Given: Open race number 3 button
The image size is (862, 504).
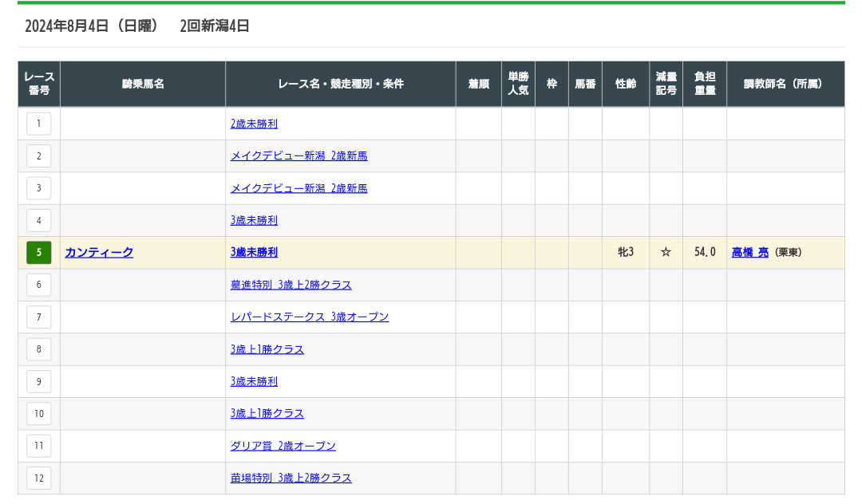Looking at the screenshot, I should click(x=38, y=188).
